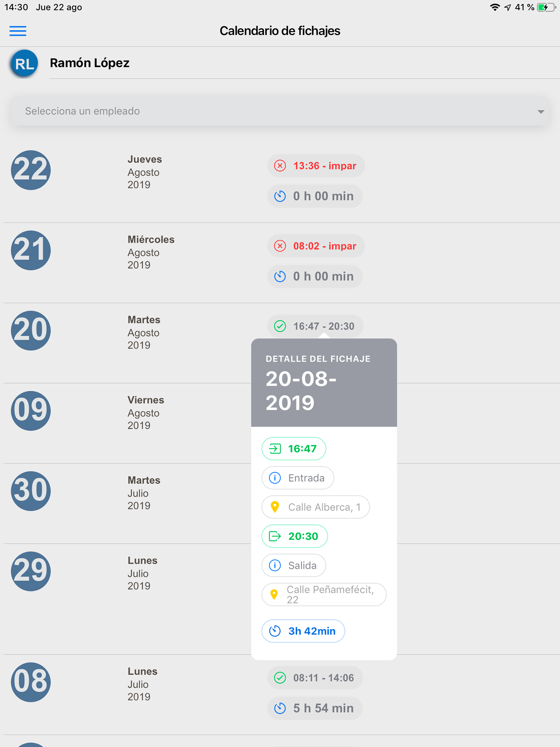Image resolution: width=560 pixels, height=747 pixels.
Task: Click the info icon beside Salida
Action: pos(275,565)
